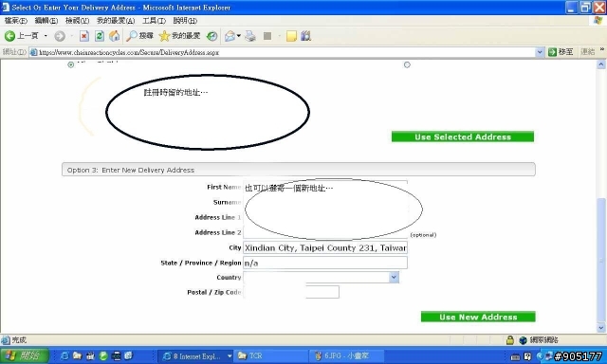This screenshot has width=607, height=364.
Task: Open Internet Explorer from quick launch
Action: (64, 355)
